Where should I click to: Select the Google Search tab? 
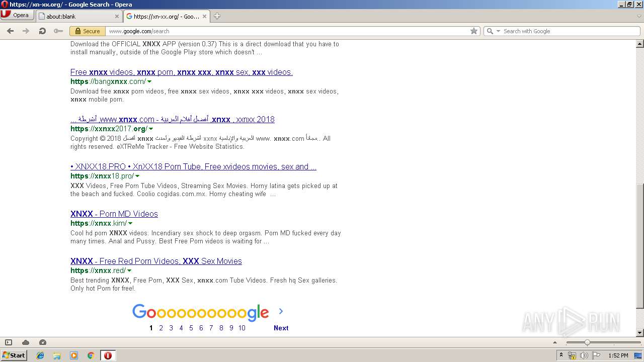click(x=167, y=16)
